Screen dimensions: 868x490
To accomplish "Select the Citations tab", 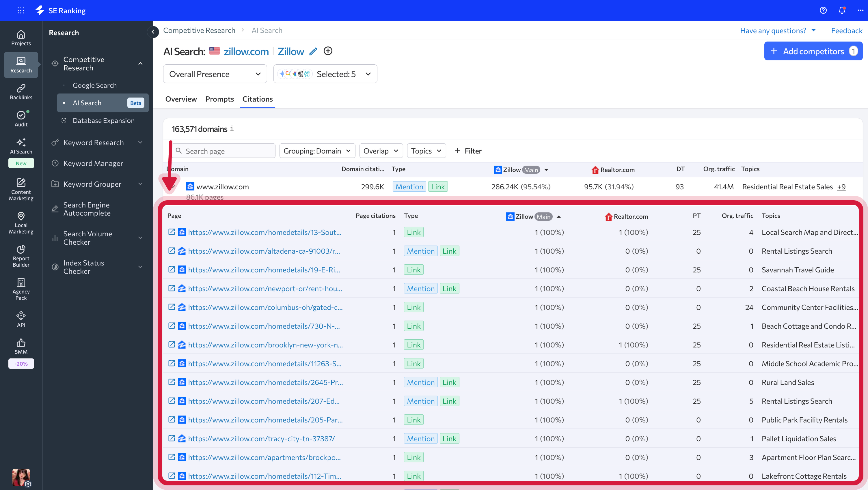I will [x=258, y=99].
